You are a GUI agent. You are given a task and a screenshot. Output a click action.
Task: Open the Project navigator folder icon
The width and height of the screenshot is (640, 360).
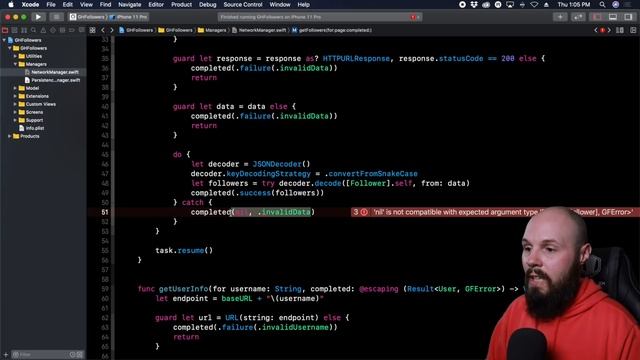click(5, 30)
